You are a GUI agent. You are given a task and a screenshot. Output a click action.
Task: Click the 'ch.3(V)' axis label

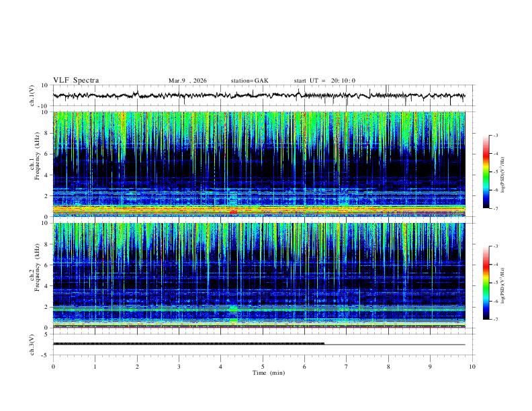(x=32, y=345)
